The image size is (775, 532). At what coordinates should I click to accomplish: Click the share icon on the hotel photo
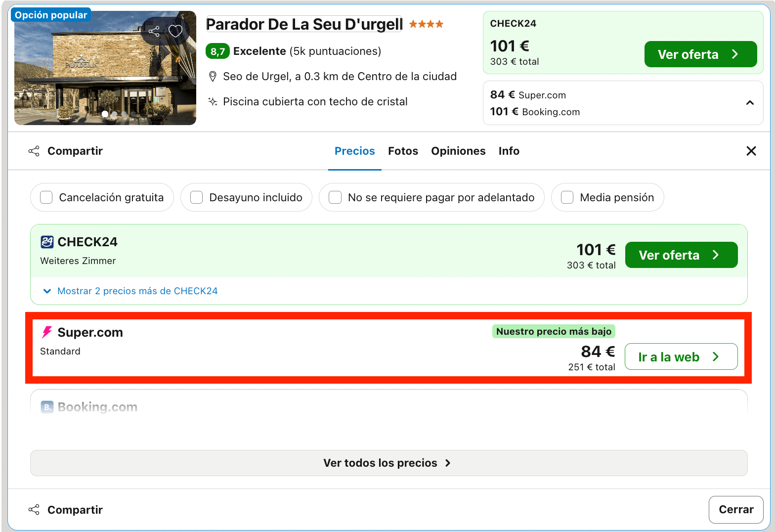[x=154, y=32]
